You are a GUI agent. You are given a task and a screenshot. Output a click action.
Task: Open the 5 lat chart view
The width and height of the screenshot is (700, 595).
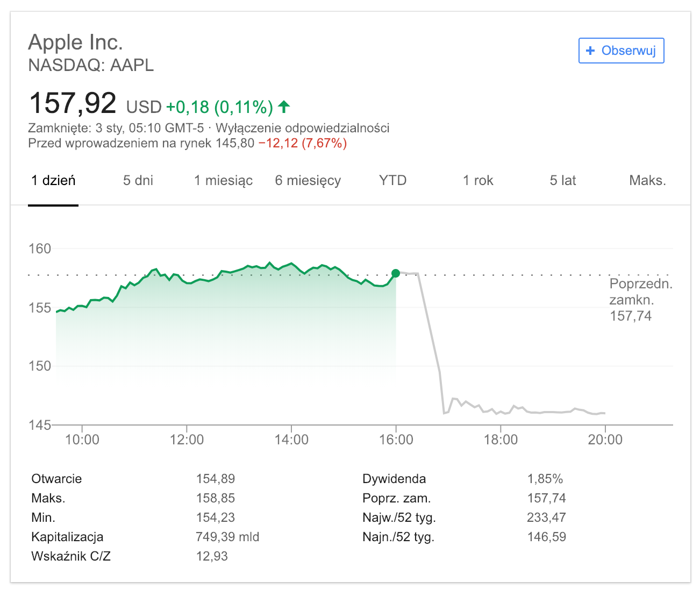(562, 181)
